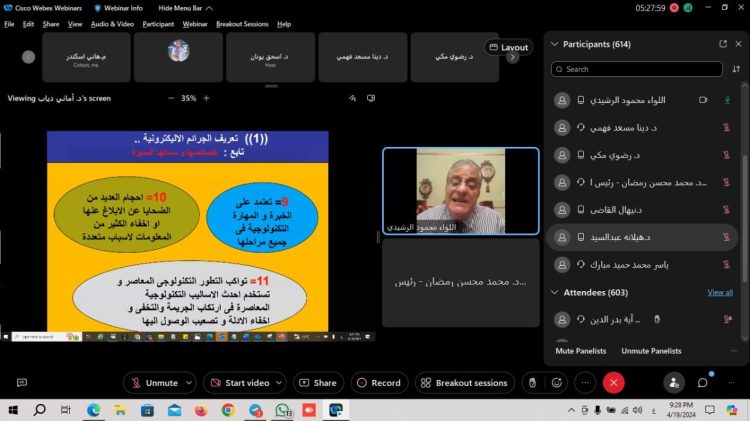Image resolution: width=750 pixels, height=421 pixels.
Task: Click the Share button
Action: click(x=318, y=383)
